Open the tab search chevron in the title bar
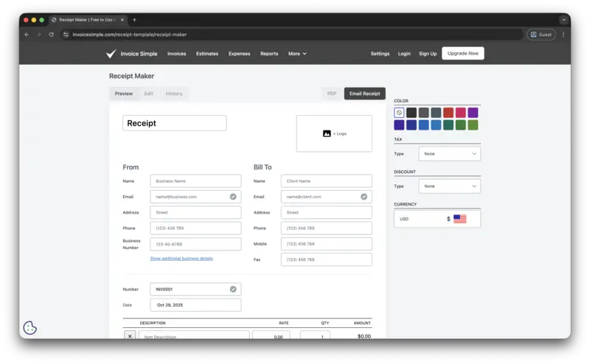Screen dimensions: 590x364 pos(563,20)
